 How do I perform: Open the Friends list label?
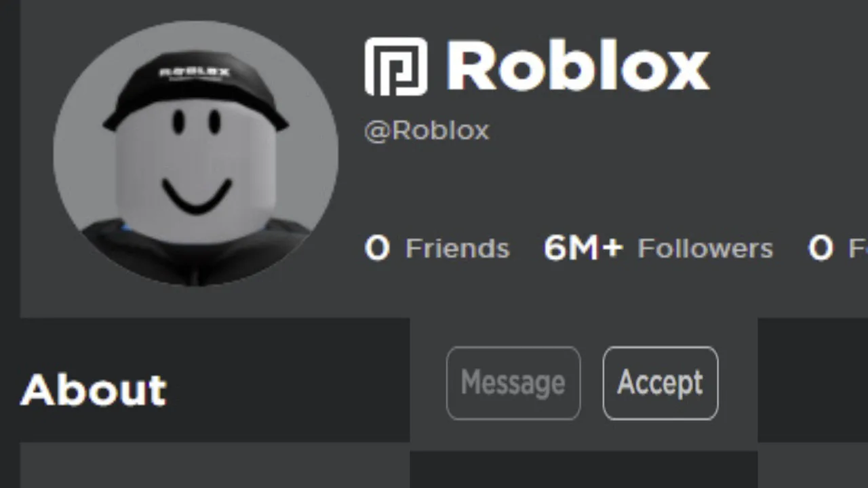[457, 249]
